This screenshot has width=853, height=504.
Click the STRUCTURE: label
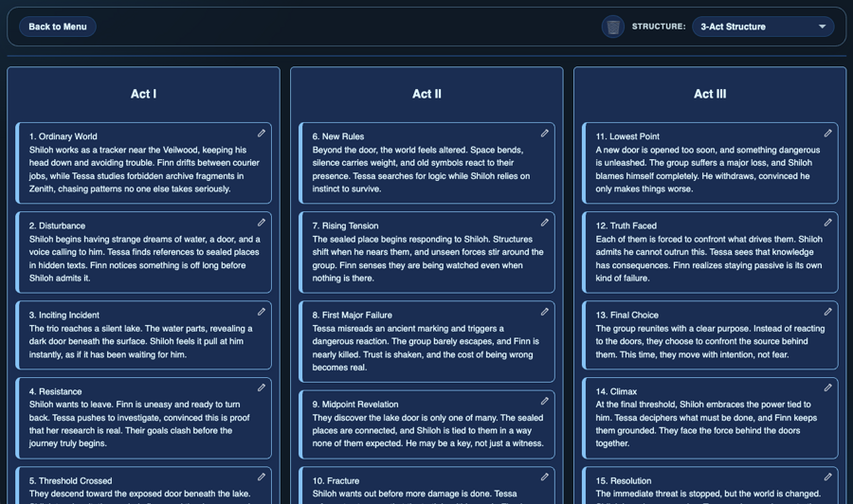(659, 27)
